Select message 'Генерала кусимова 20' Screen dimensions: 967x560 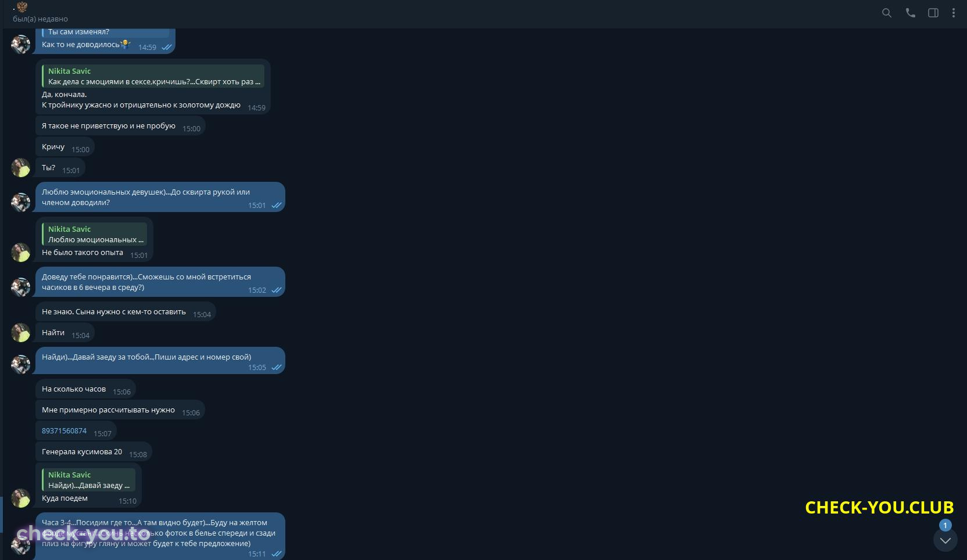(94, 452)
